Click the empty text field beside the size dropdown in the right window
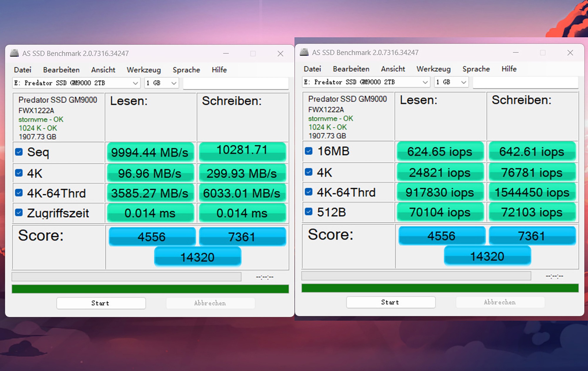588x371 pixels. click(525, 82)
